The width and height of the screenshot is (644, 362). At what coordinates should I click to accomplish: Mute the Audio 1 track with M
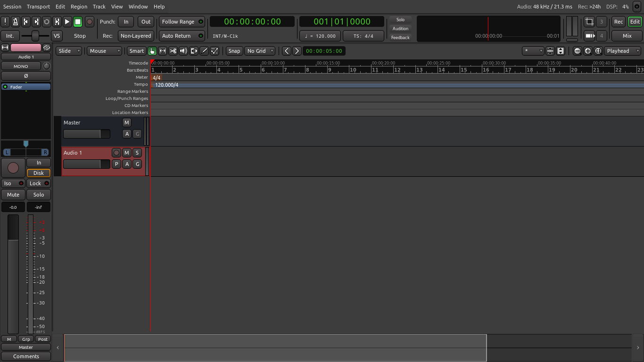pos(126,153)
